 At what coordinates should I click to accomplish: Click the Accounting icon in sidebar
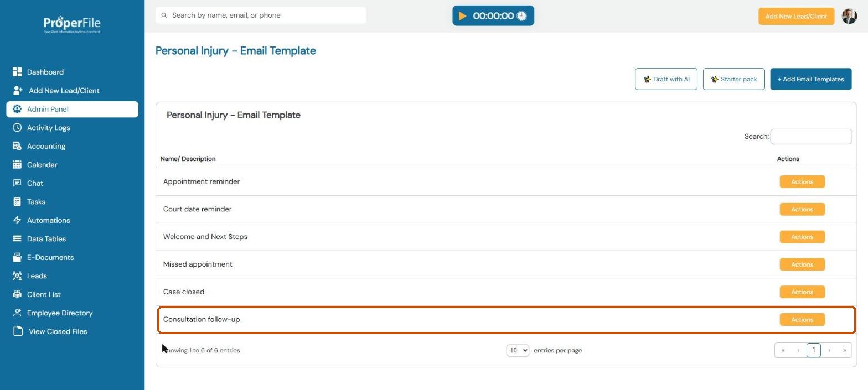(17, 146)
